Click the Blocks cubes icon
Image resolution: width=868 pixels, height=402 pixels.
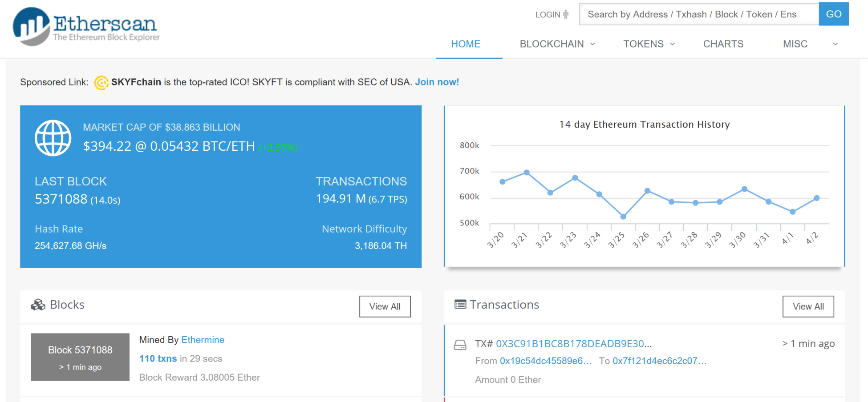(x=38, y=305)
